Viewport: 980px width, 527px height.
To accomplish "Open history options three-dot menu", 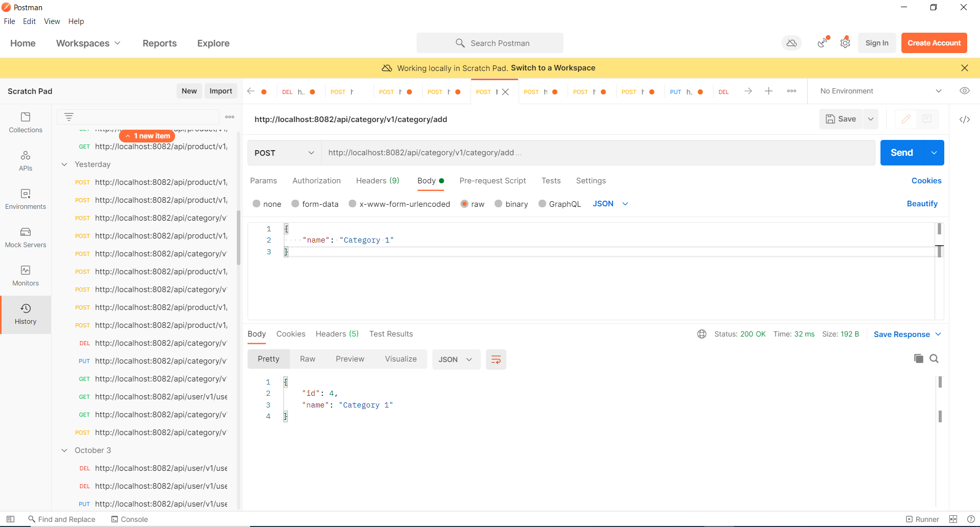I will click(230, 117).
